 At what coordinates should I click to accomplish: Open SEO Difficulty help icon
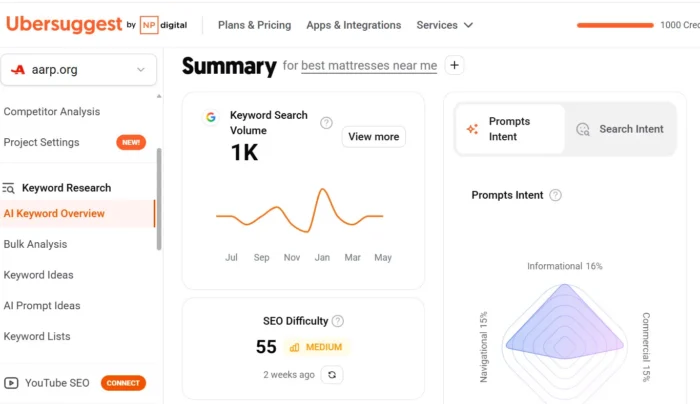point(338,321)
